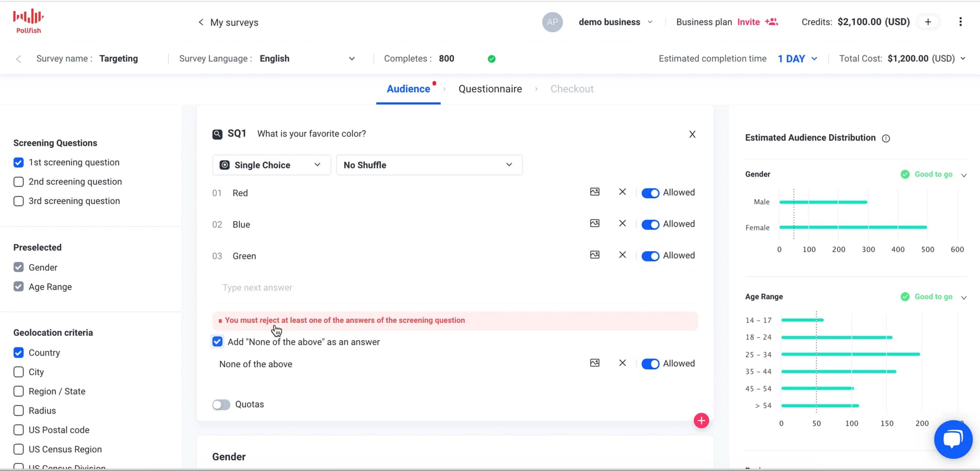Enable 2nd screening question
The image size is (980, 471).
(18, 182)
